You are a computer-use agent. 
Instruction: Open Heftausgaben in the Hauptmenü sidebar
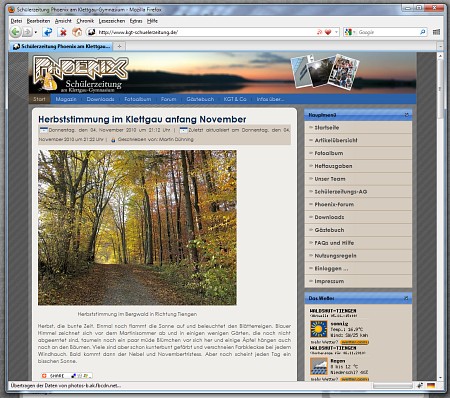[x=358, y=166]
